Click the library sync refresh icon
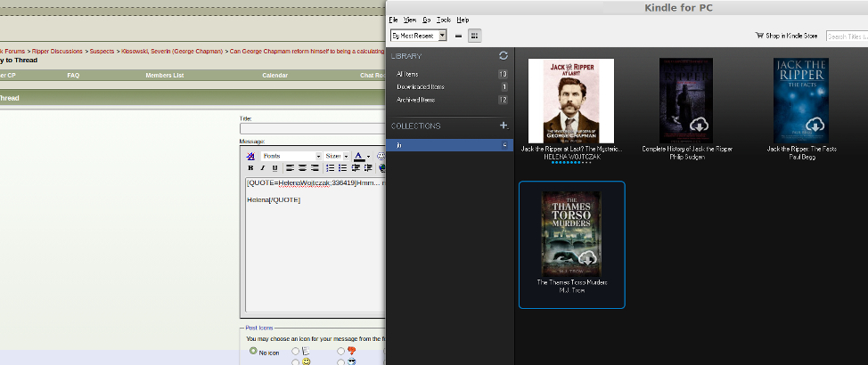Image resolution: width=868 pixels, height=365 pixels. (x=504, y=55)
